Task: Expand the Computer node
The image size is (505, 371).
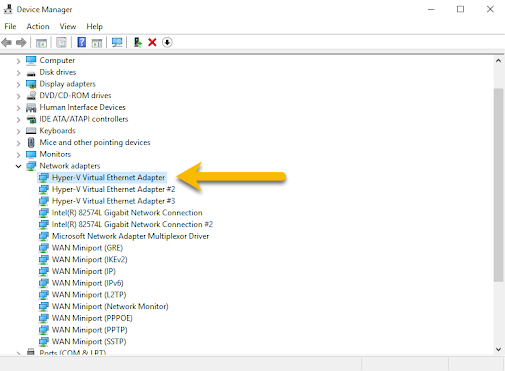Action: tap(18, 61)
